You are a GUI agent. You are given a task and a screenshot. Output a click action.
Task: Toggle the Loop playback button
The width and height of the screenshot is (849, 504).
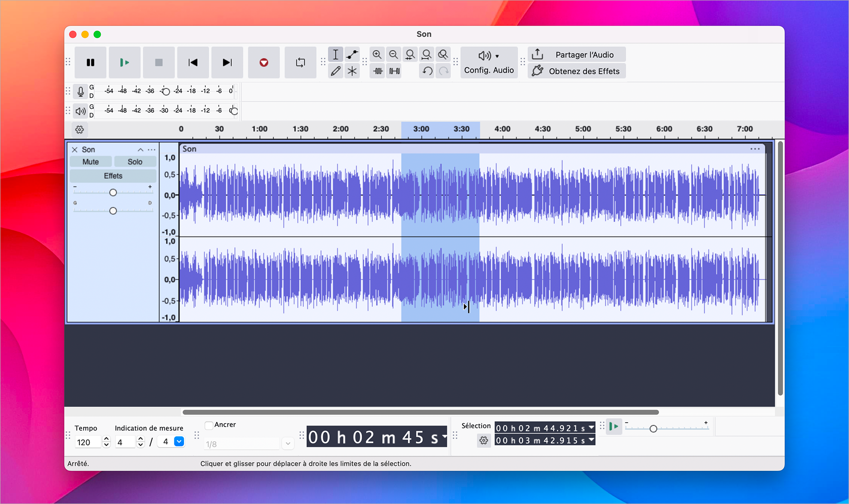click(300, 62)
